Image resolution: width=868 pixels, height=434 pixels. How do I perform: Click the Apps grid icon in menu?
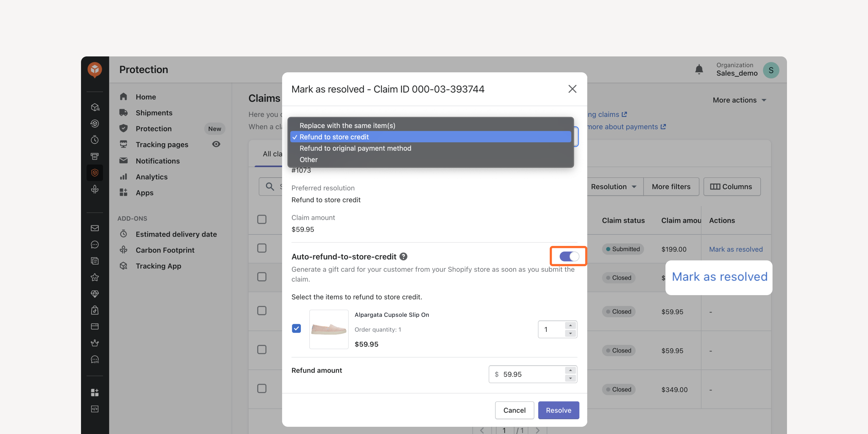click(123, 192)
